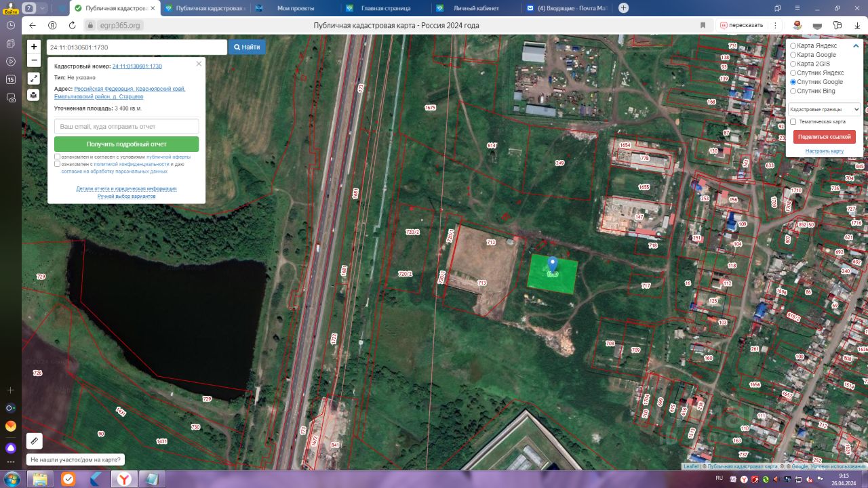
Task: Tick the public offer agreement checkbox
Action: click(57, 157)
